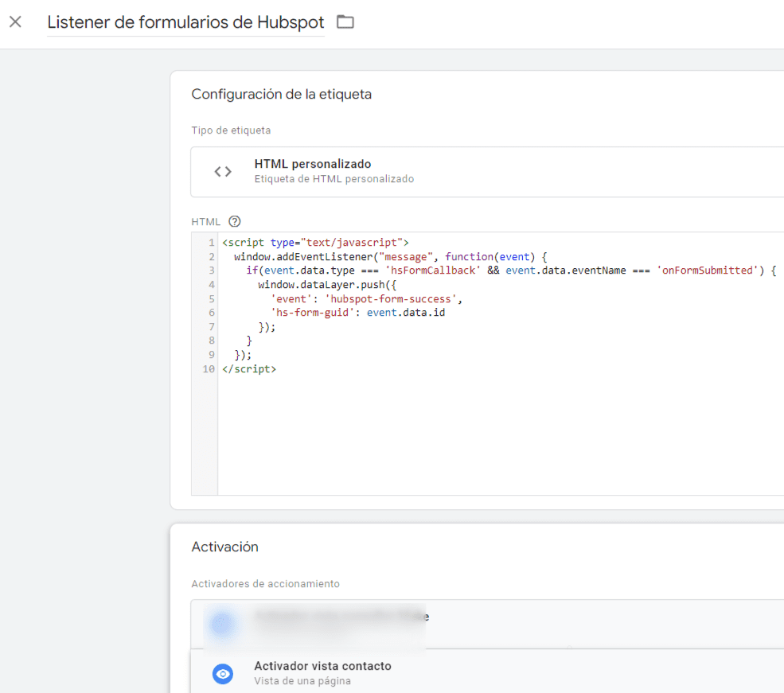Click line number 5 in the editor gutter
The height and width of the screenshot is (693, 784).
tap(211, 299)
